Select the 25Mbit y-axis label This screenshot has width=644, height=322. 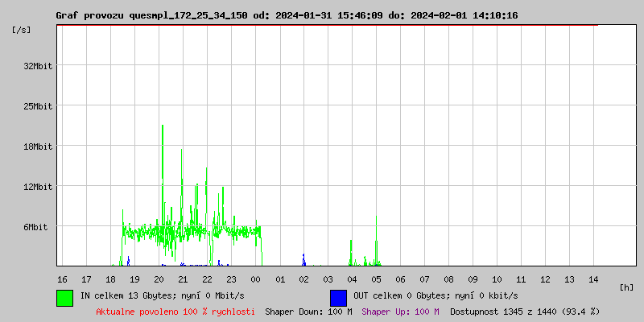tap(38, 106)
